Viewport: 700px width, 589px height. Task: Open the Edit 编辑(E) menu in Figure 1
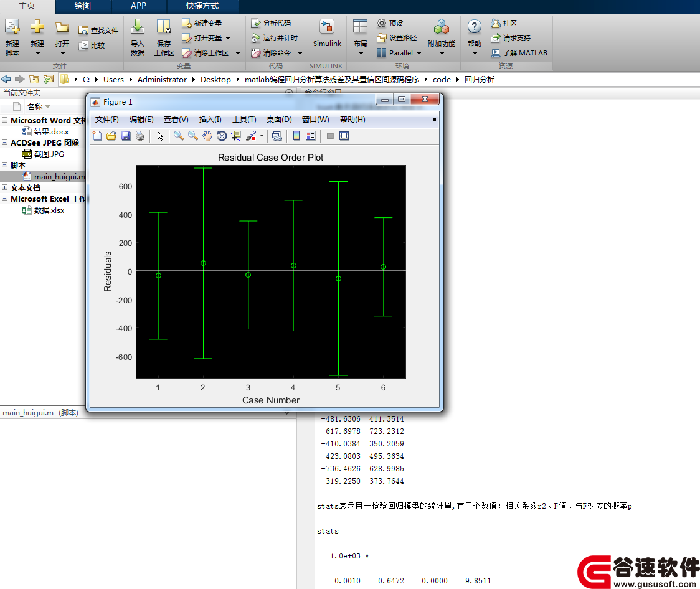point(141,120)
